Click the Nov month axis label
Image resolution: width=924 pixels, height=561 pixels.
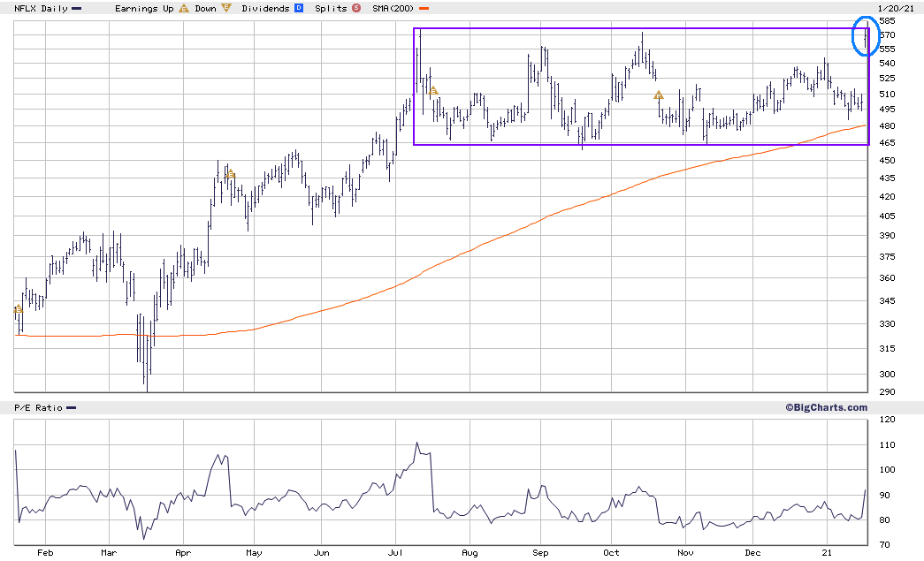685,553
